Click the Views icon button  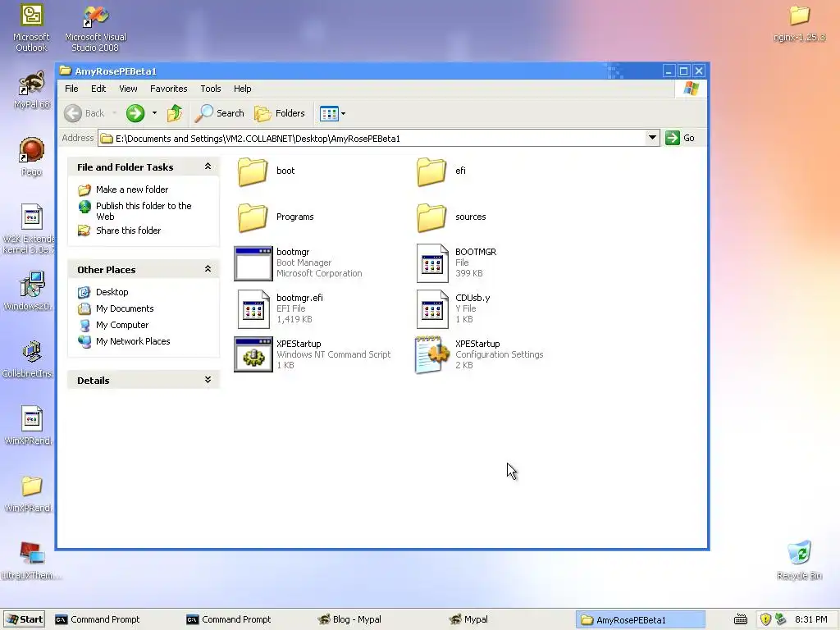(x=329, y=113)
